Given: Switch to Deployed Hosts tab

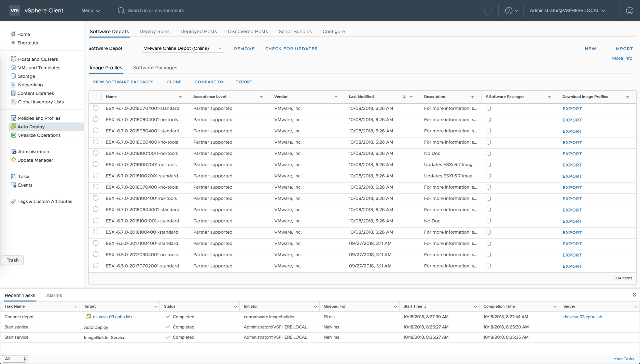Looking at the screenshot, I should pos(199,31).
